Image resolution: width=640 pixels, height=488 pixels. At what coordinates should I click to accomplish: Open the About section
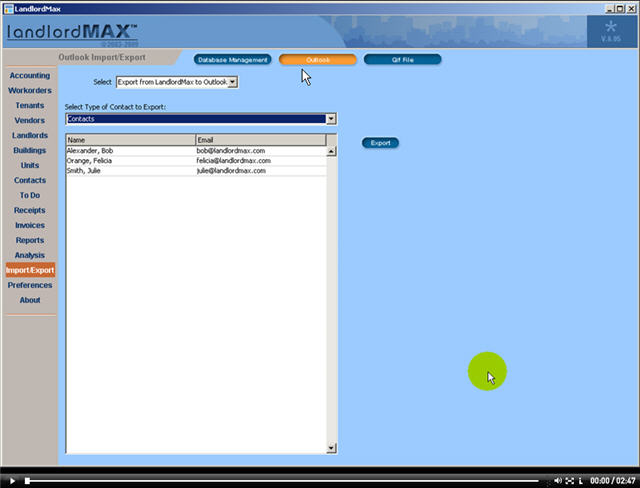30,300
